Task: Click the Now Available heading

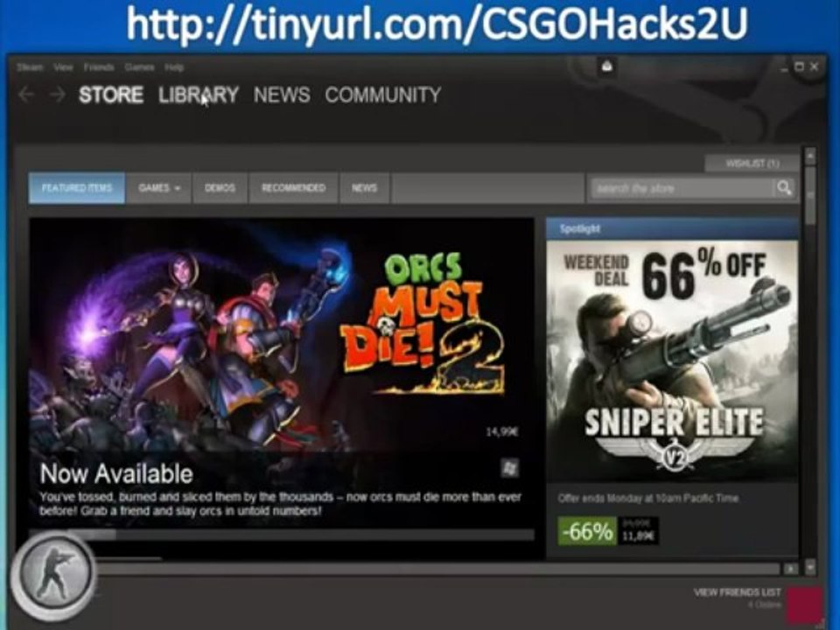Action: [x=116, y=474]
